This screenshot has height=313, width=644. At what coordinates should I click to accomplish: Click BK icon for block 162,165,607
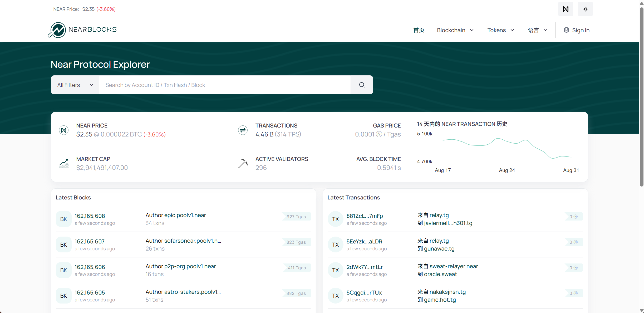[x=63, y=244]
